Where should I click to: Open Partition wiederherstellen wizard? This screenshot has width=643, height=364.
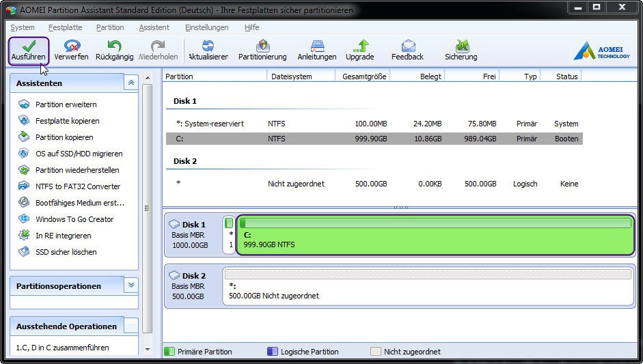point(77,170)
